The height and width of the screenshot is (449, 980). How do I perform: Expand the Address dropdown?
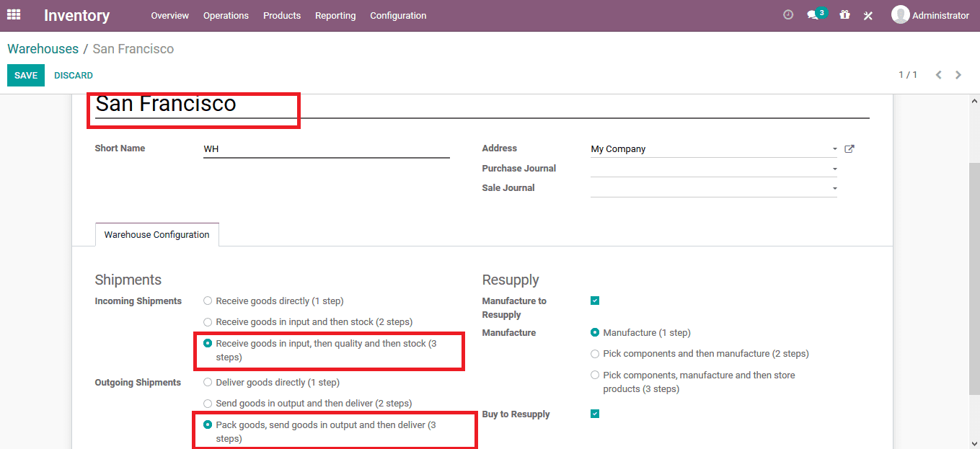click(x=834, y=149)
